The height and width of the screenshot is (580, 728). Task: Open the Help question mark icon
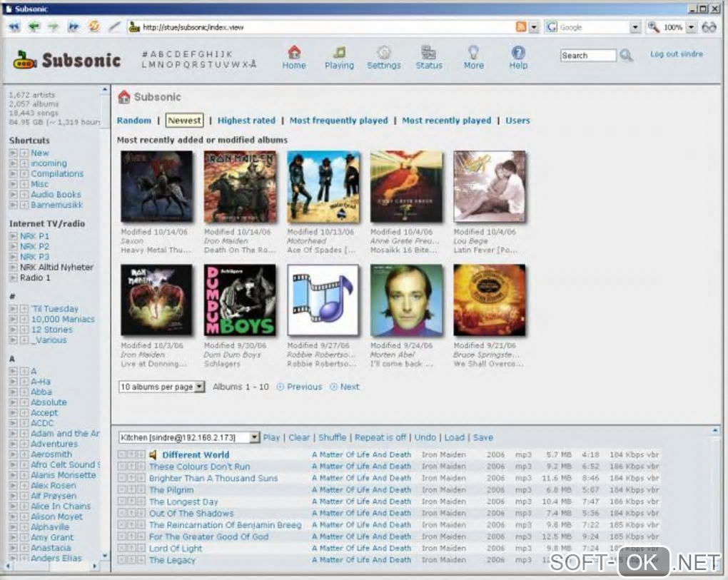[x=518, y=52]
